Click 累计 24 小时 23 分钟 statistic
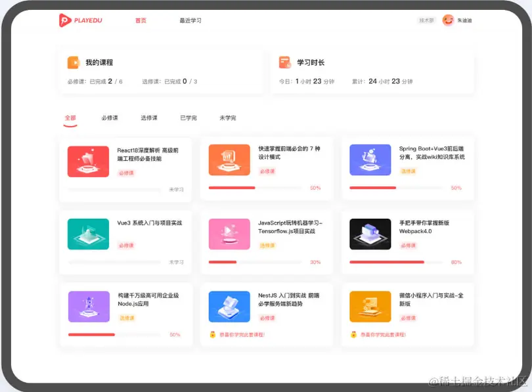This screenshot has height=392, width=532. pyautogui.click(x=382, y=81)
